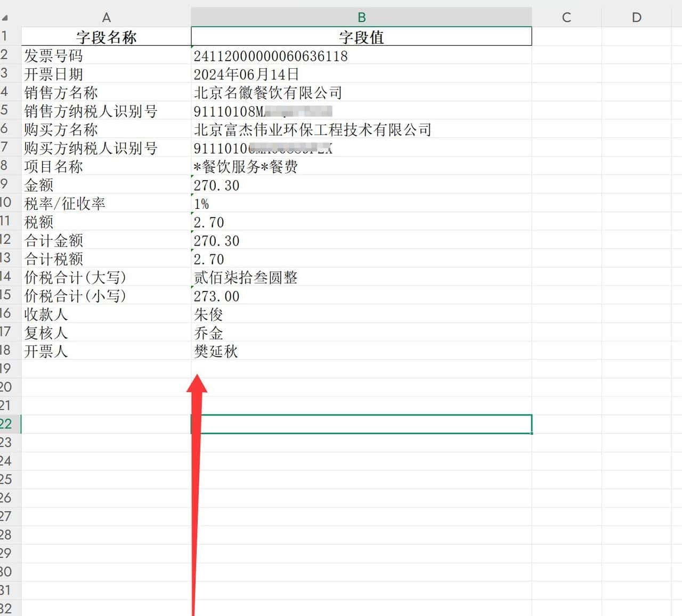682x616 pixels.
Task: Select reviewer name 乔金
Action: click(x=361, y=333)
